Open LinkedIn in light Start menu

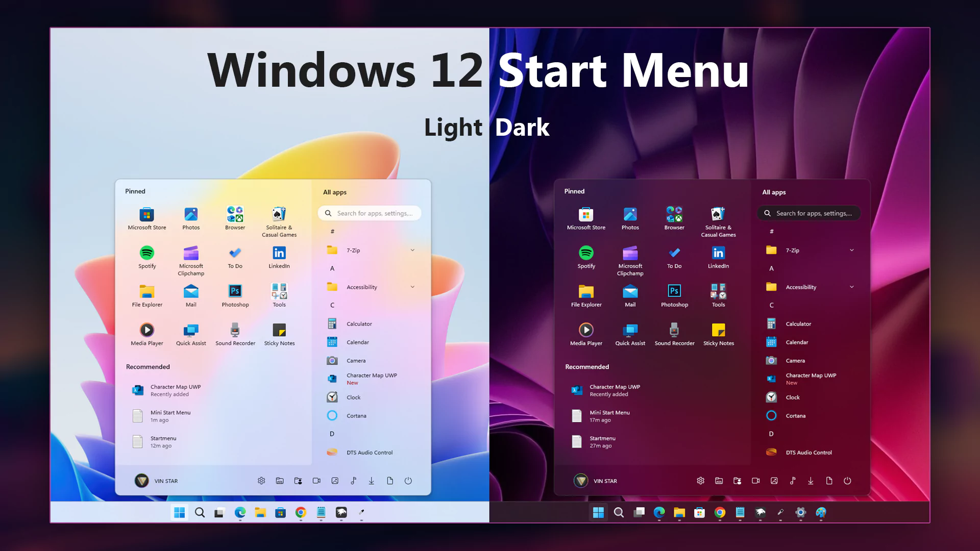(279, 258)
